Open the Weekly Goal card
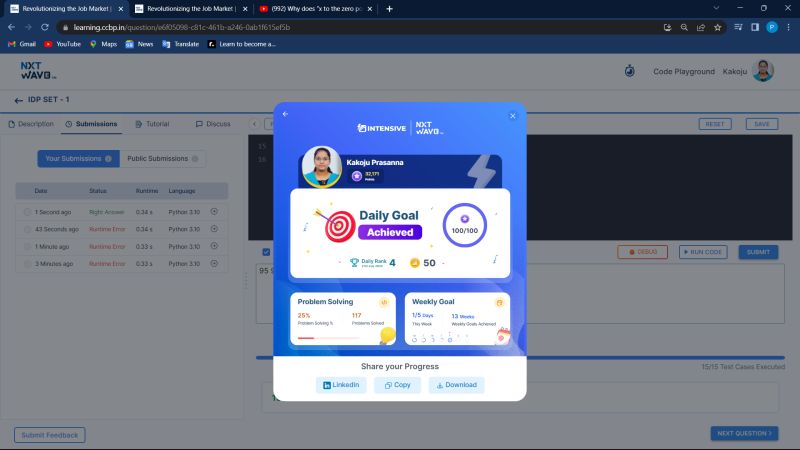Screen dimensions: 800x450 457,319
